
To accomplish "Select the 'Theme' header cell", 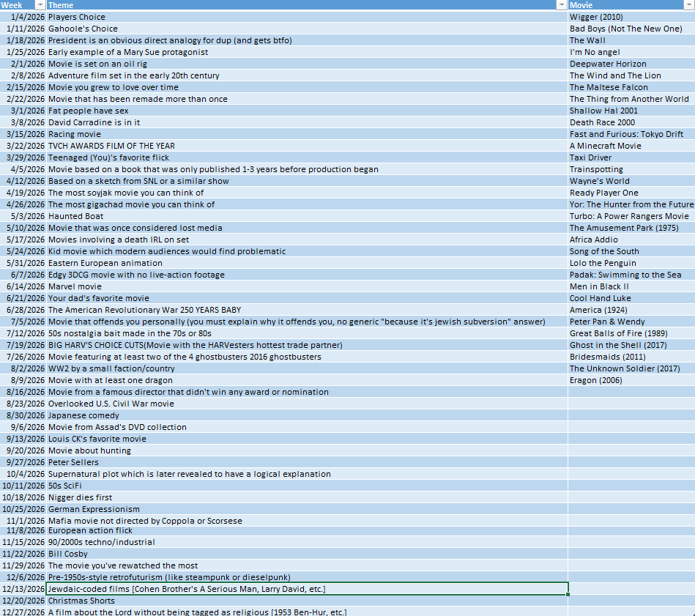I will (x=307, y=5).
